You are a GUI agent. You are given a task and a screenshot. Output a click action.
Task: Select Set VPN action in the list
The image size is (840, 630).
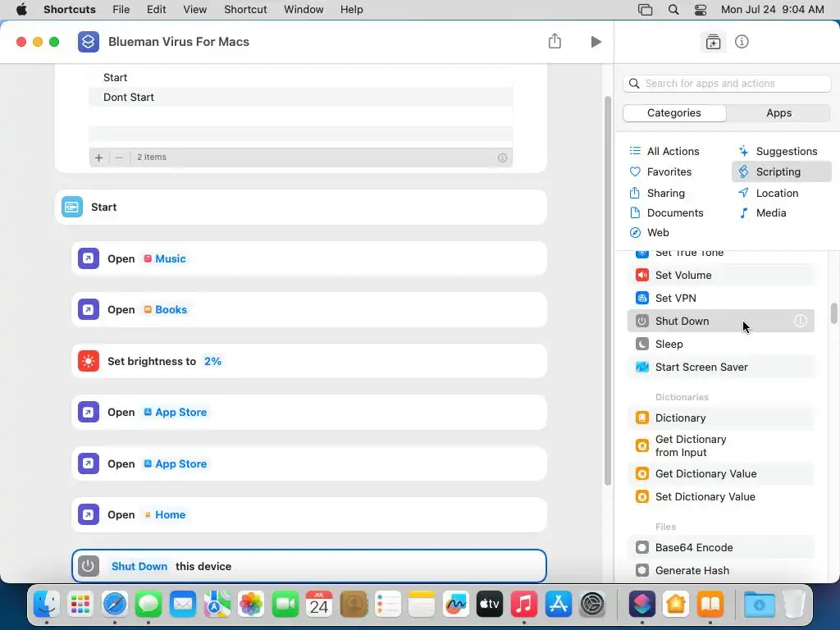click(720, 298)
